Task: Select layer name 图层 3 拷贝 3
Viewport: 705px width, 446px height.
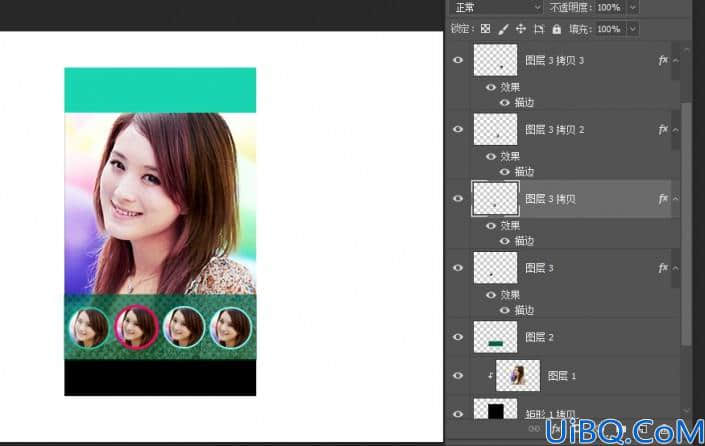Action: (x=554, y=60)
